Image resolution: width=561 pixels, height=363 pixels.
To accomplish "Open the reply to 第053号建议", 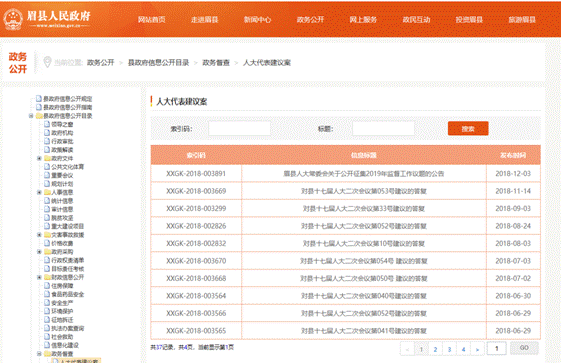I will click(x=364, y=191).
